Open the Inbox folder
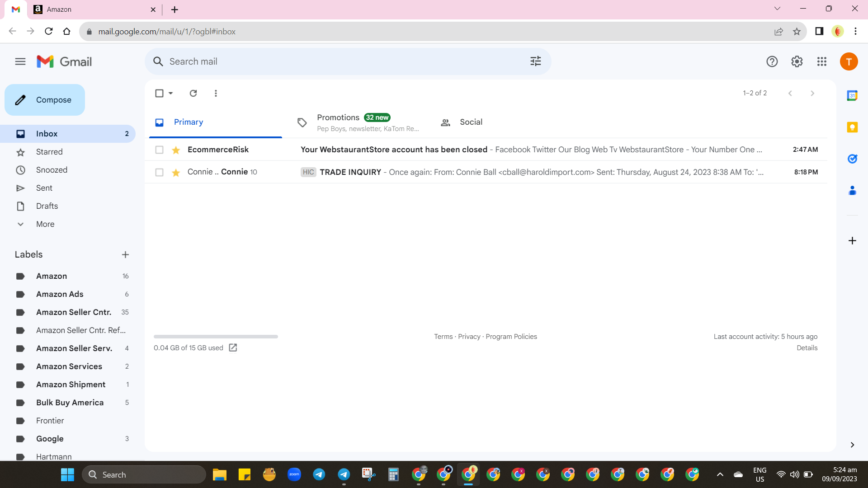 click(68, 134)
